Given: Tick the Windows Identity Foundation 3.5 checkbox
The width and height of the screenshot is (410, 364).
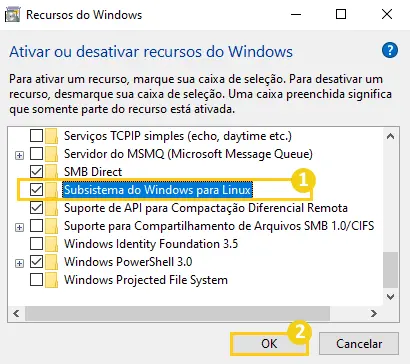Looking at the screenshot, I should pos(36,244).
